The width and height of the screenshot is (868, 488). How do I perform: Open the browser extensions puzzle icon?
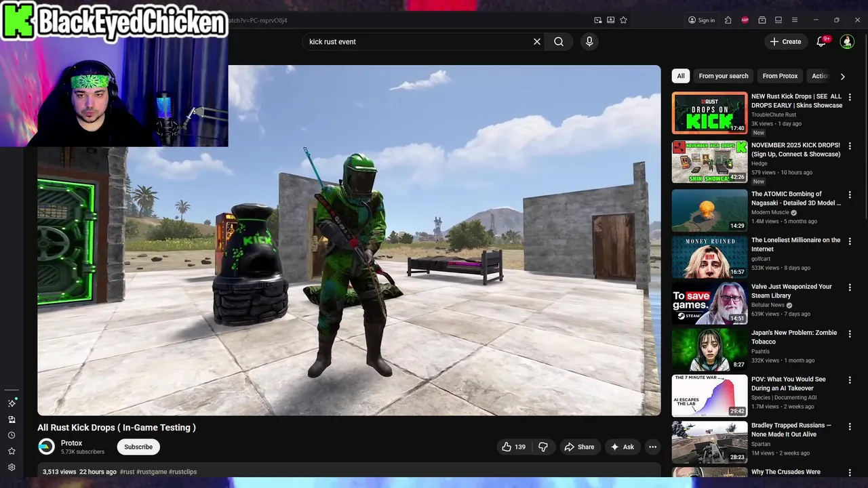tap(728, 20)
